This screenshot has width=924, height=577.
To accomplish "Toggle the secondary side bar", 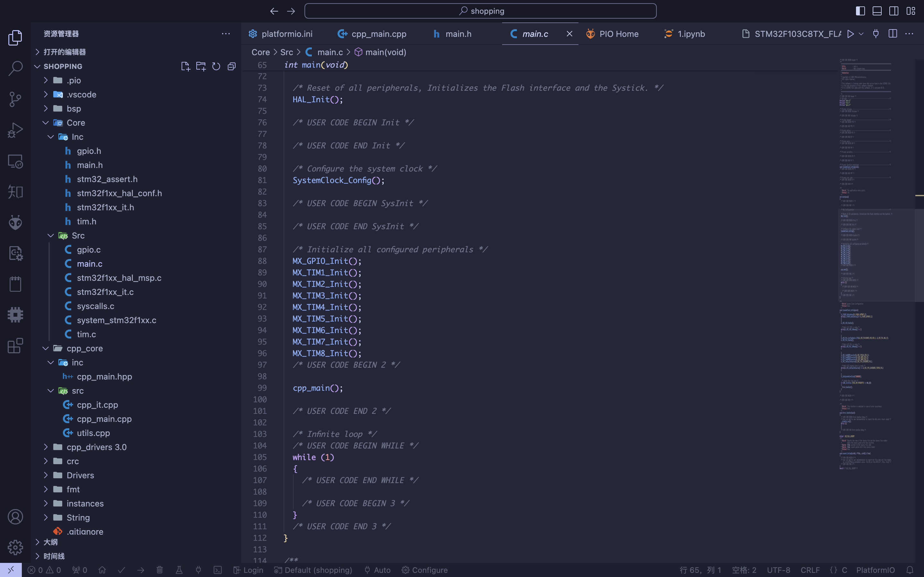I will coord(894,11).
